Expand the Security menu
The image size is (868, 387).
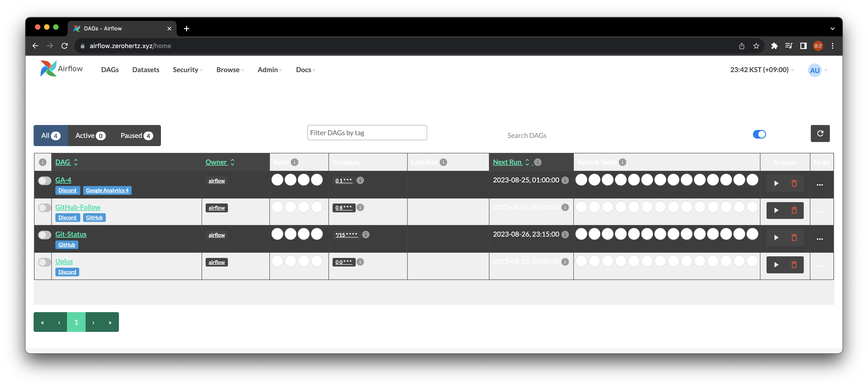(x=188, y=70)
